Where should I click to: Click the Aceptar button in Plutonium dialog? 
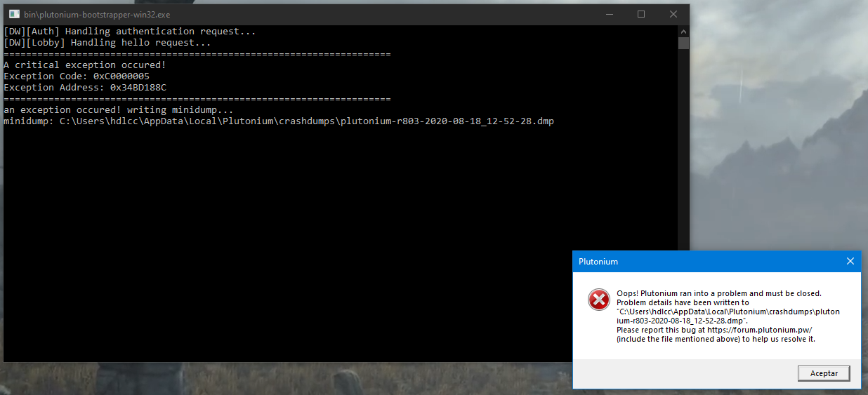coord(824,373)
